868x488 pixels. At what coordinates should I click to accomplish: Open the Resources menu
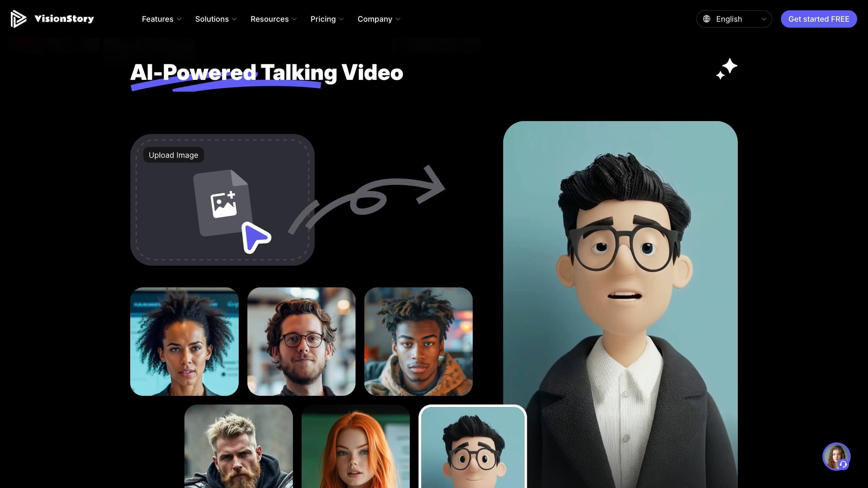[x=273, y=19]
